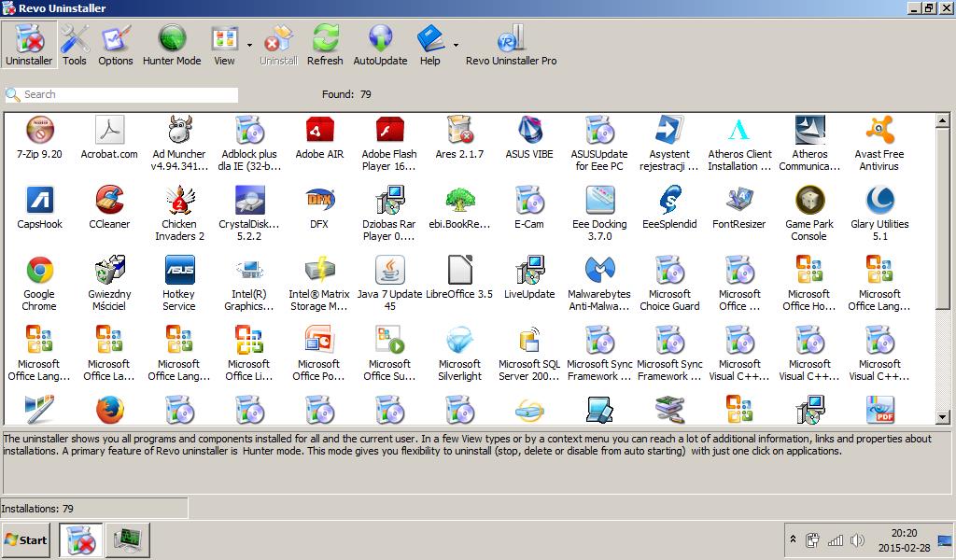
Task: Select Avast Free Antivirus
Action: [x=879, y=145]
